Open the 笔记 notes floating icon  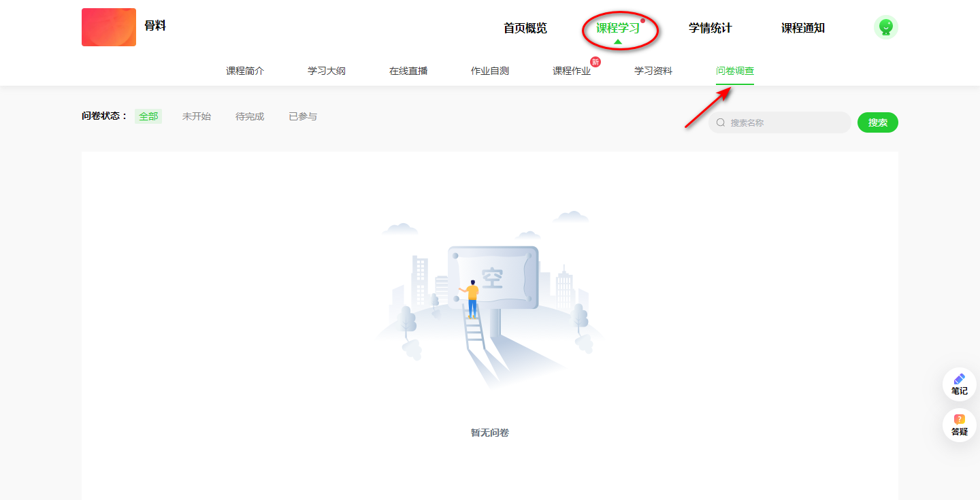pyautogui.click(x=959, y=384)
